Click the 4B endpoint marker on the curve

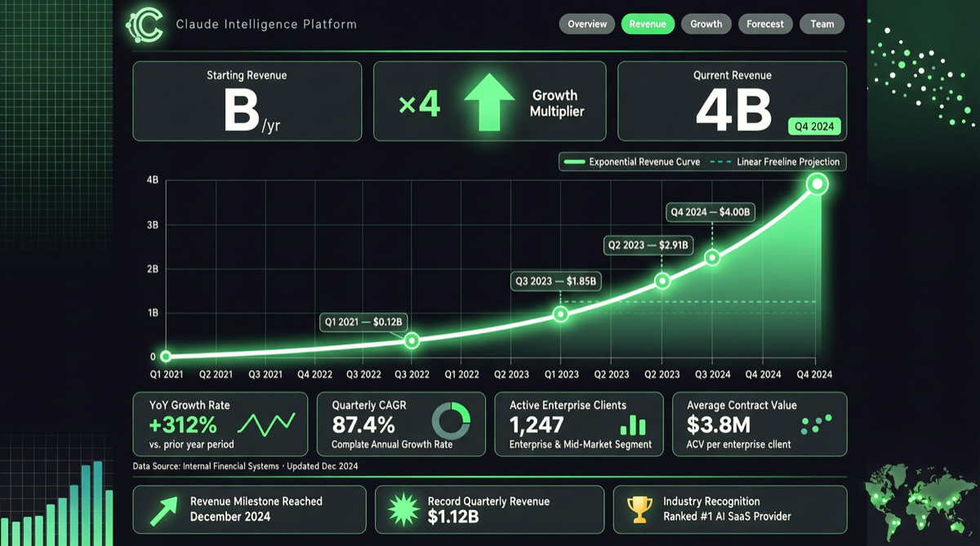coord(817,184)
